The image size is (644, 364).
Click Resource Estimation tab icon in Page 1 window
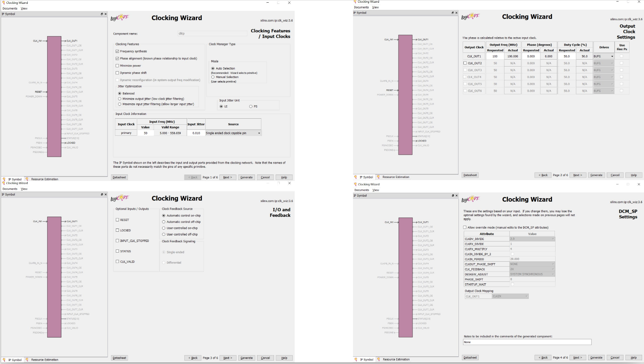pyautogui.click(x=27, y=179)
